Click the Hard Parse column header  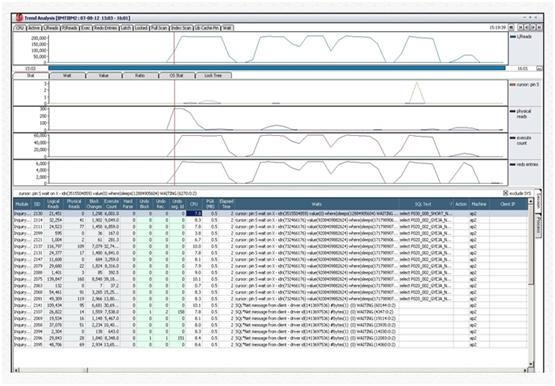point(128,204)
